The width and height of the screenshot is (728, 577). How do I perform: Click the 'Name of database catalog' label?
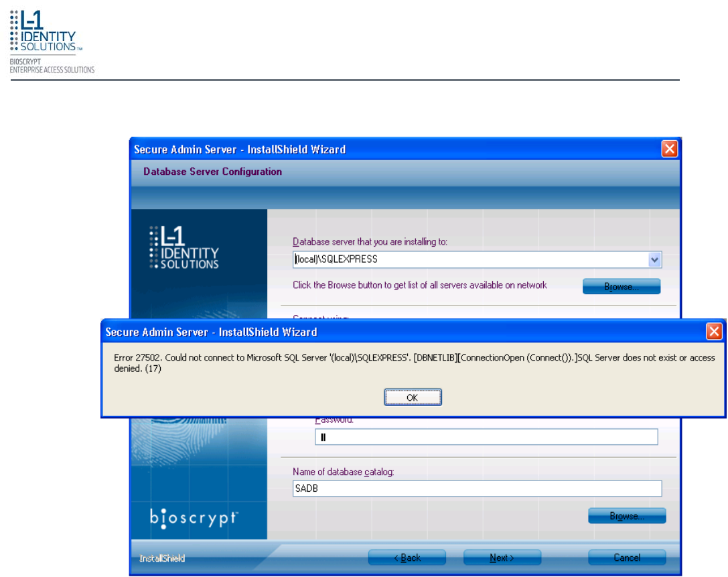click(343, 472)
